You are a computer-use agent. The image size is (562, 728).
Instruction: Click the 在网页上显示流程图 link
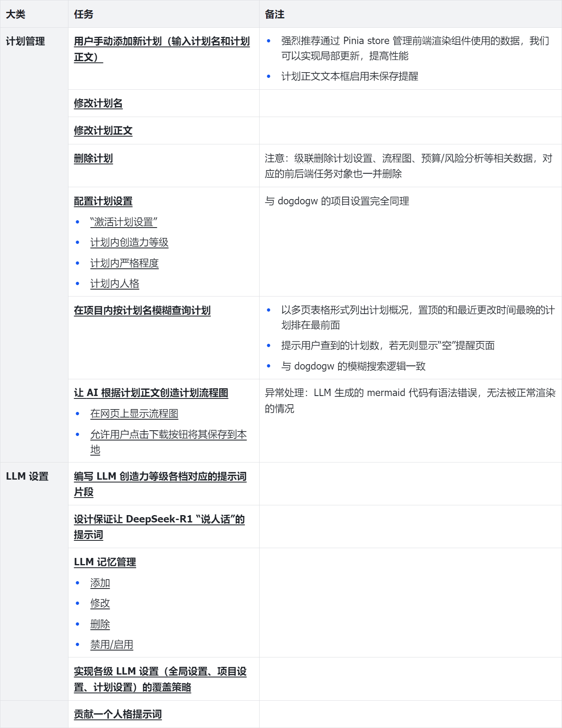[x=134, y=414]
